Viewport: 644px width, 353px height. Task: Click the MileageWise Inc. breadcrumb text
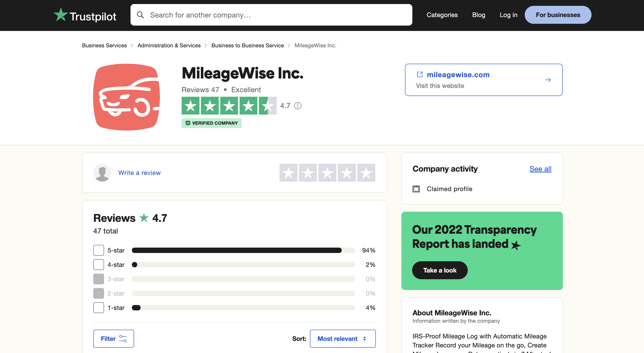[315, 46]
